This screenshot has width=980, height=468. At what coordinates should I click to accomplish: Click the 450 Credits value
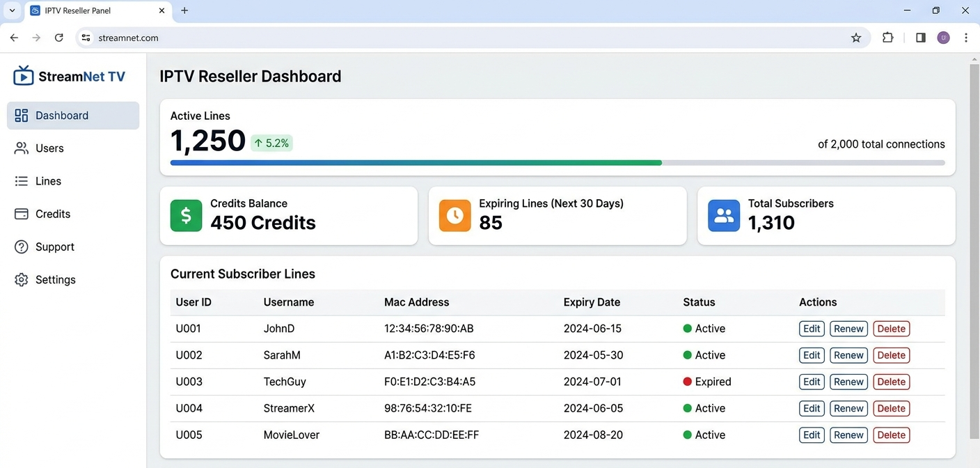point(263,223)
